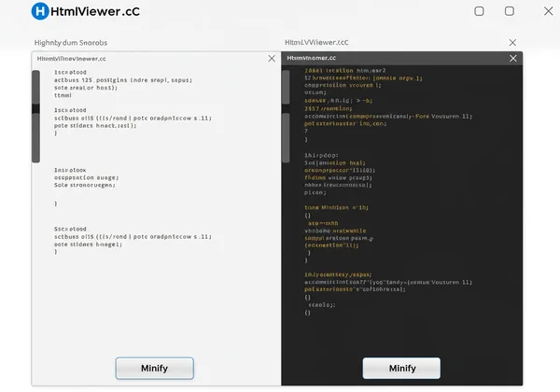Click 'scaolo);' line in the dark editor
This screenshot has height=392, width=560.
[x=322, y=305]
